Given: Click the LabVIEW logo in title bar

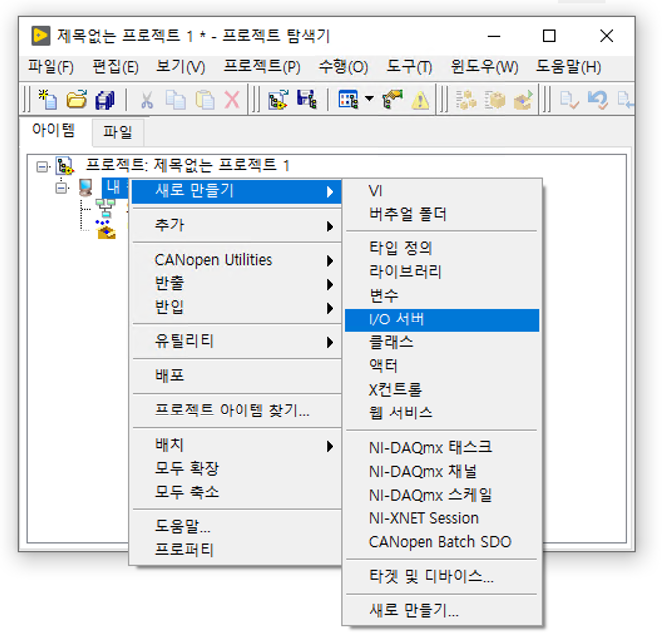Looking at the screenshot, I should click(x=41, y=36).
